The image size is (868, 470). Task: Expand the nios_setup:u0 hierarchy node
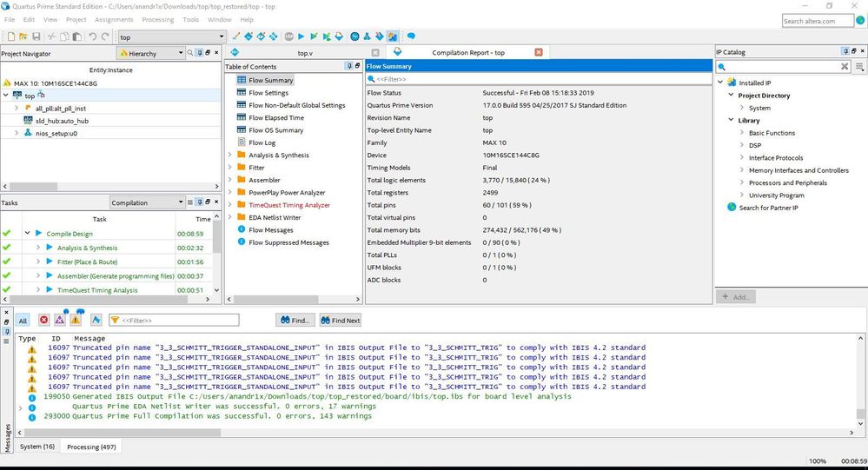(x=17, y=133)
